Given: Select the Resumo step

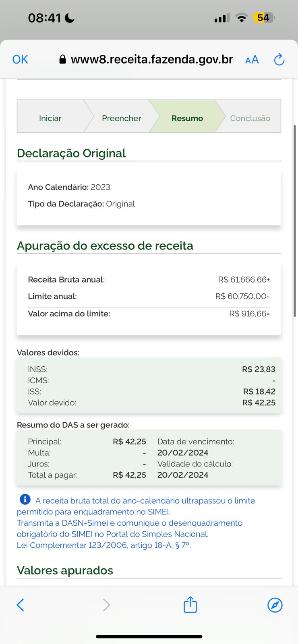Looking at the screenshot, I should (x=187, y=118).
